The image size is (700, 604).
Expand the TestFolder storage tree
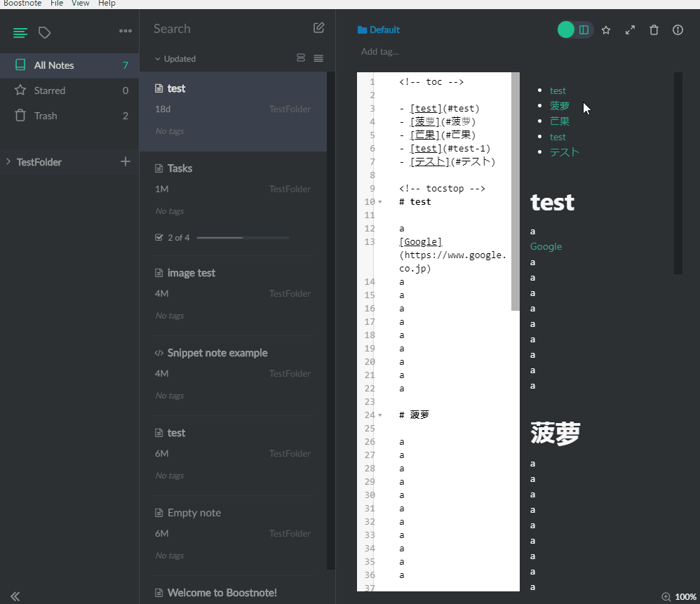click(8, 161)
